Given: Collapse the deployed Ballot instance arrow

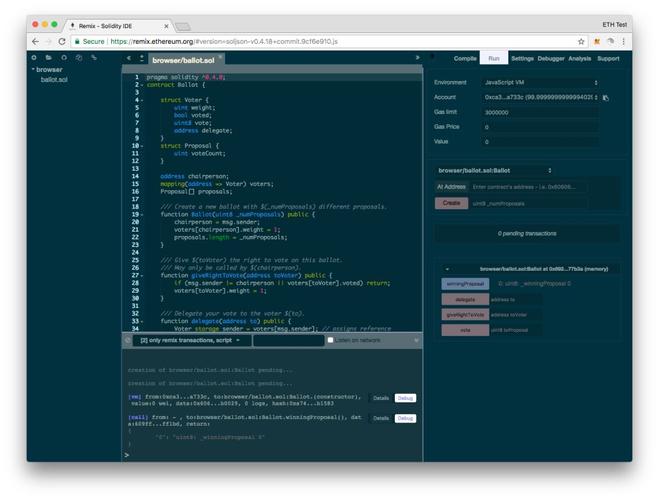Looking at the screenshot, I should click(447, 269).
